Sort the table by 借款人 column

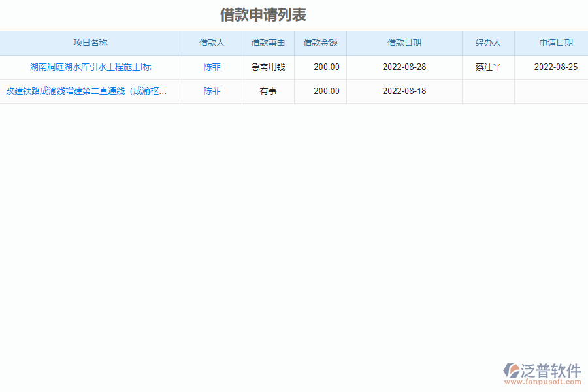click(x=211, y=42)
